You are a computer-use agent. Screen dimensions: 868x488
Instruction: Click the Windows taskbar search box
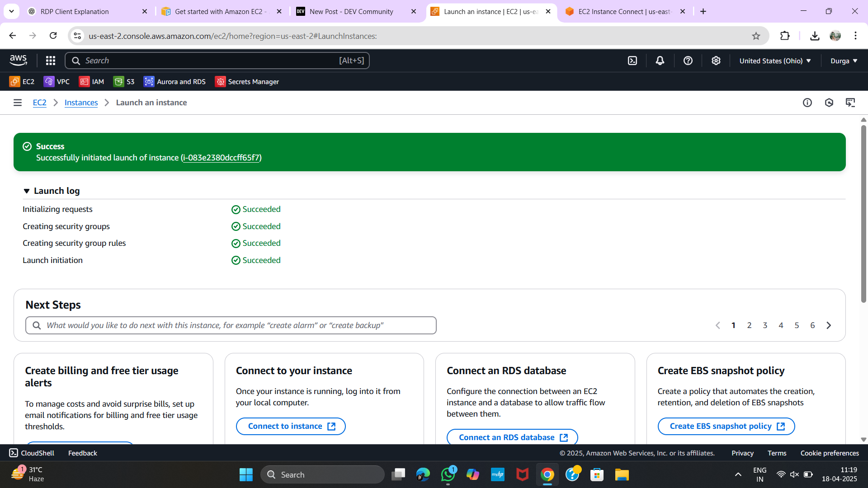pos(322,474)
